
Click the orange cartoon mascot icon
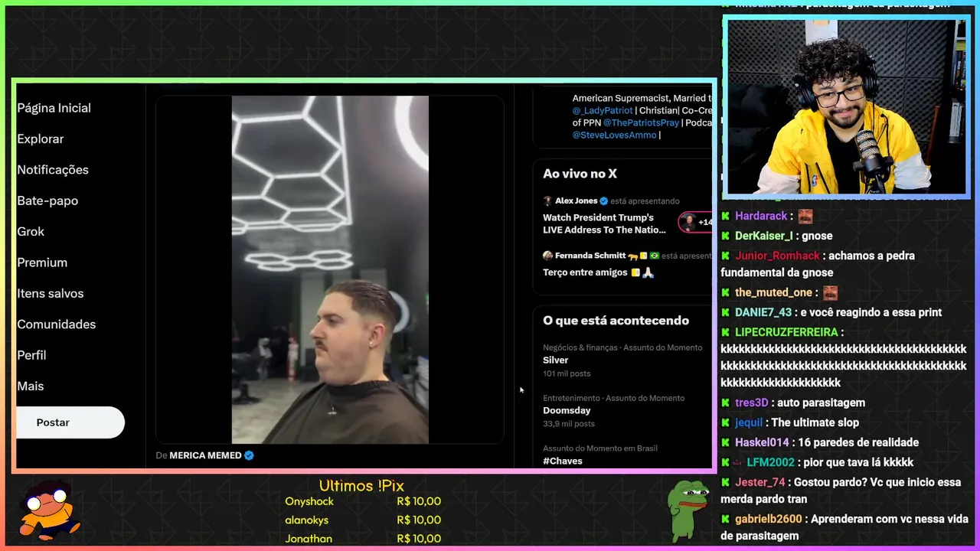click(48, 510)
